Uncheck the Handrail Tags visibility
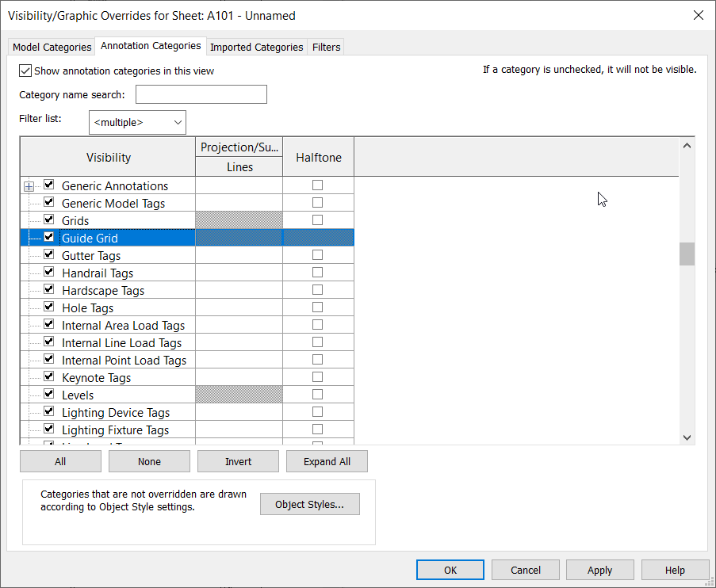The width and height of the screenshot is (716, 588). [x=48, y=272]
